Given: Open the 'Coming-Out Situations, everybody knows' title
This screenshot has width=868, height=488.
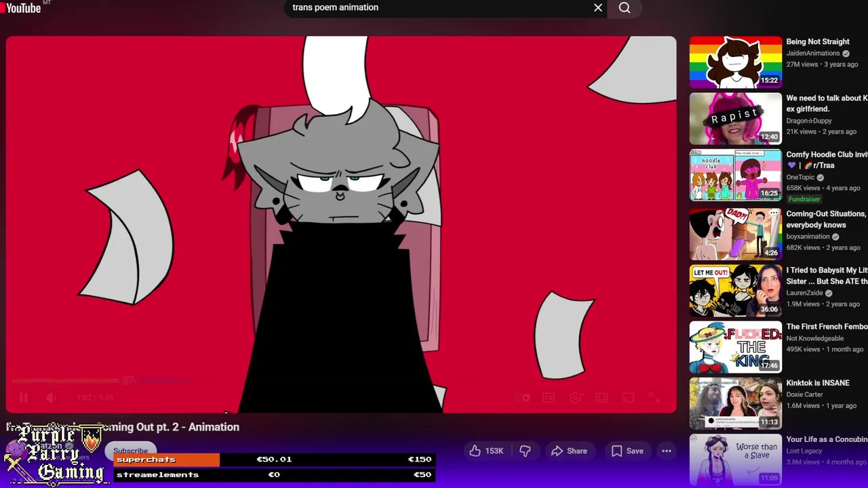Looking at the screenshot, I should coord(827,219).
